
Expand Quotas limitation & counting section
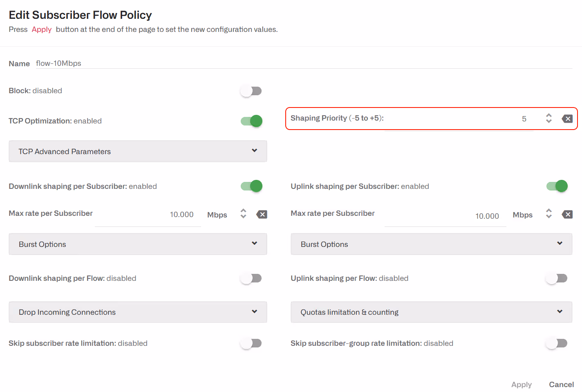tap(431, 312)
